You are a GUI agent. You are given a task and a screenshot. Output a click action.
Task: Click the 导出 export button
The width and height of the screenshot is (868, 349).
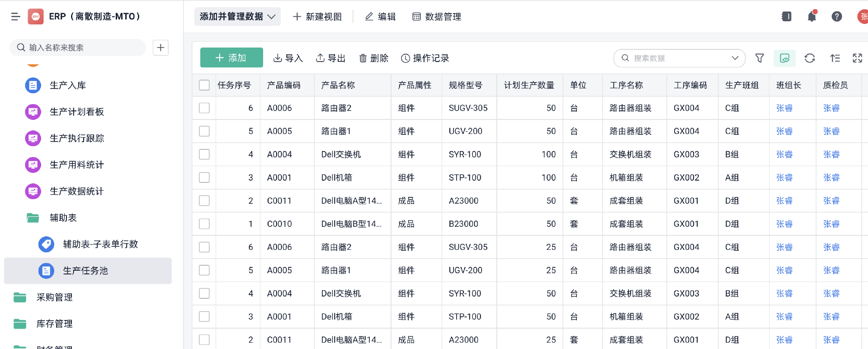coord(330,58)
